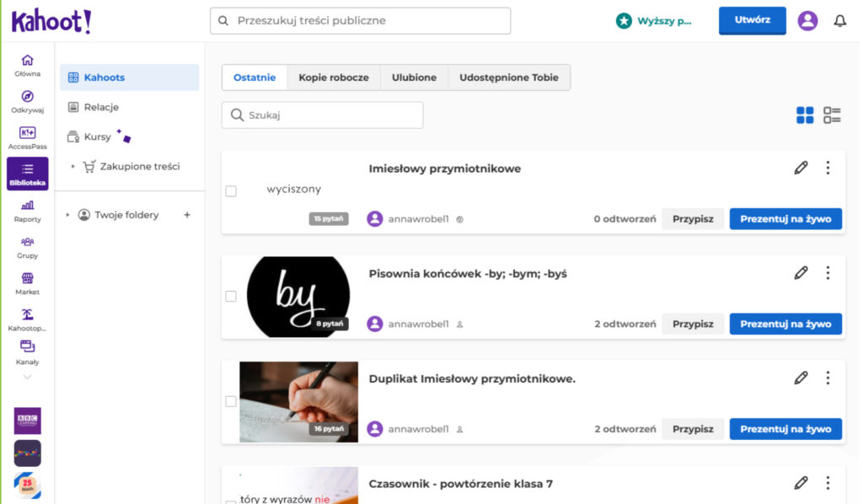Viewport: 863px width, 504px height.
Task: Open more options for Czasownik - powtórzenie klasa 7
Action: tap(828, 483)
